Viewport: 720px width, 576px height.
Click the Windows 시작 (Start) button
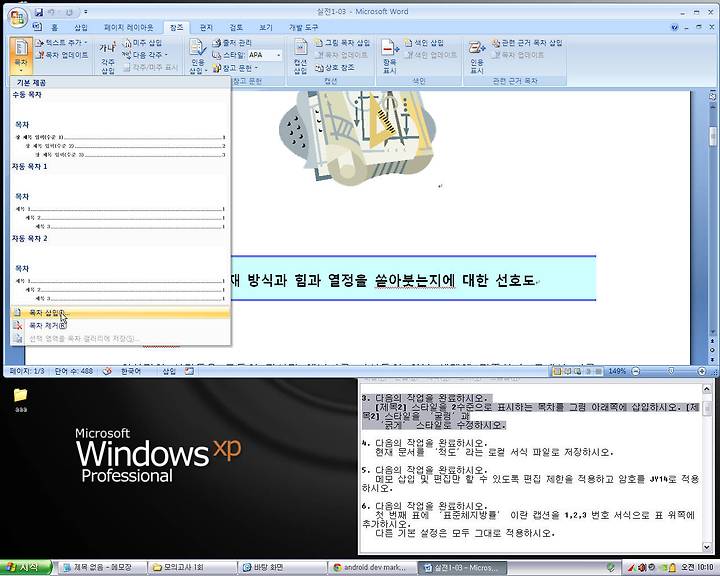coord(26,568)
